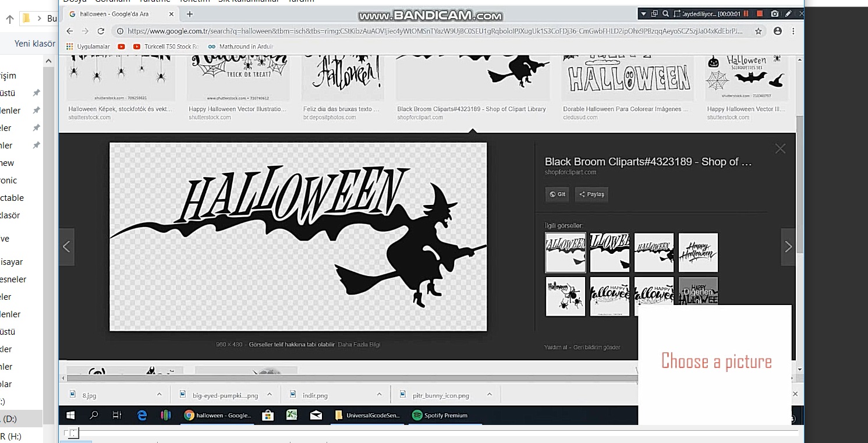Expand options for the big-eyed-pumpkin png download
The height and width of the screenshot is (443, 868).
pos(270,395)
